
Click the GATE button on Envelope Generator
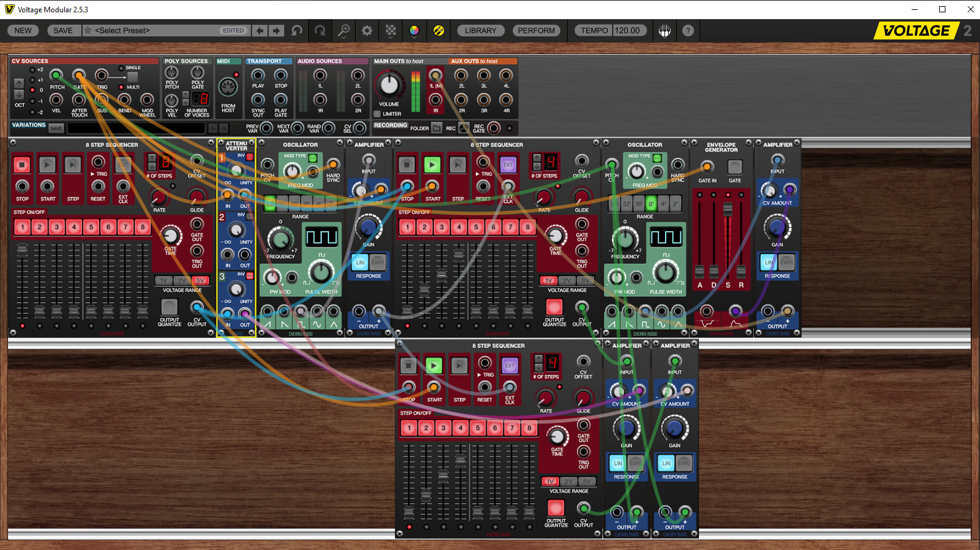coord(735,166)
